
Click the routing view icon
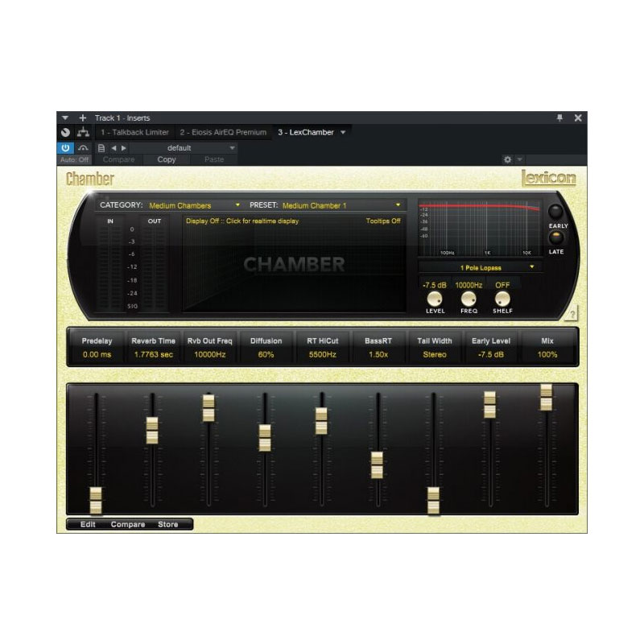[x=84, y=132]
